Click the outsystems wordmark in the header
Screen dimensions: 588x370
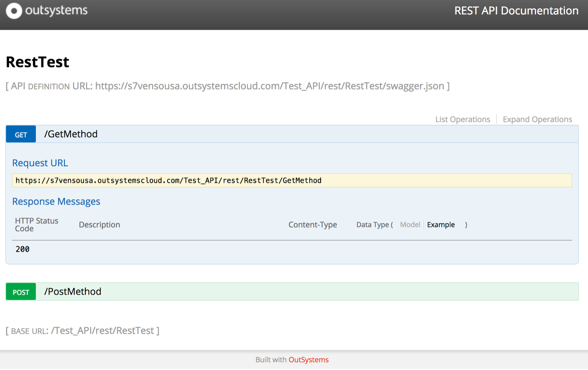56,10
